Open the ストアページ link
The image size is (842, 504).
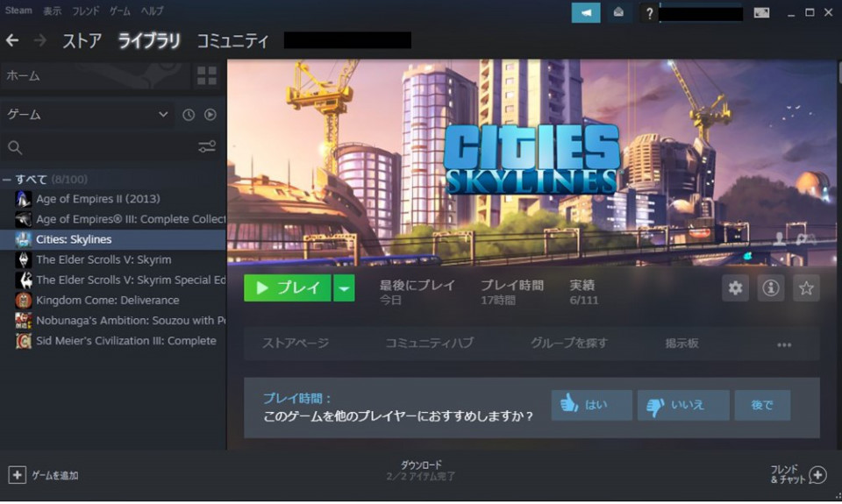point(296,343)
